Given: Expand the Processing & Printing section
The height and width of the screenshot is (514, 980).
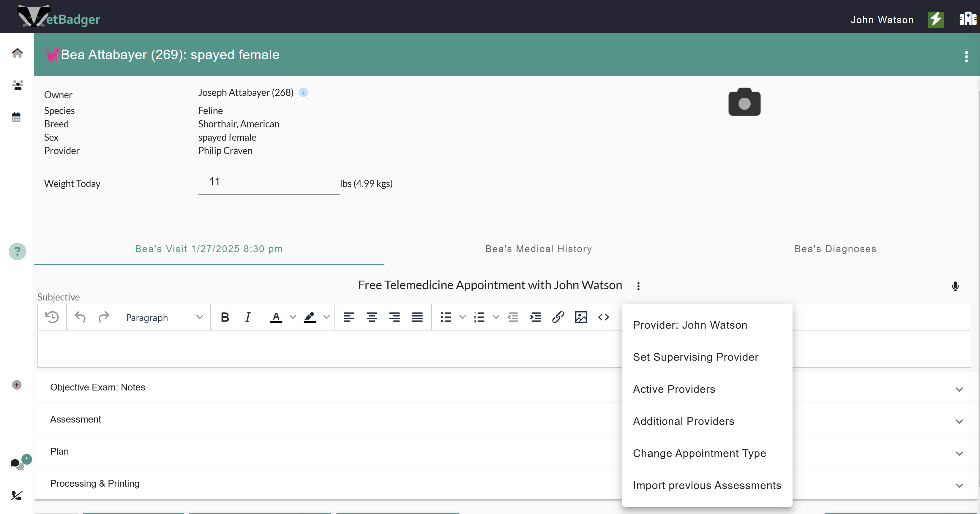Looking at the screenshot, I should [x=95, y=483].
